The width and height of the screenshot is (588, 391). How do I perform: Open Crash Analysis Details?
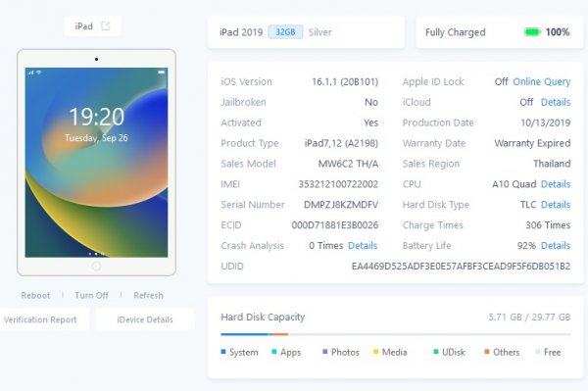tap(363, 246)
